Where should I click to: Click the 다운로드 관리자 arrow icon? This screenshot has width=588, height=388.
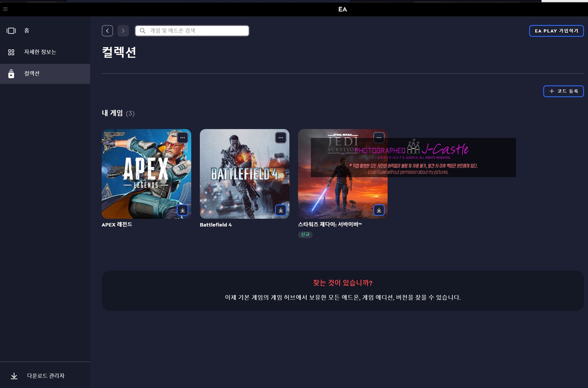coord(14,376)
